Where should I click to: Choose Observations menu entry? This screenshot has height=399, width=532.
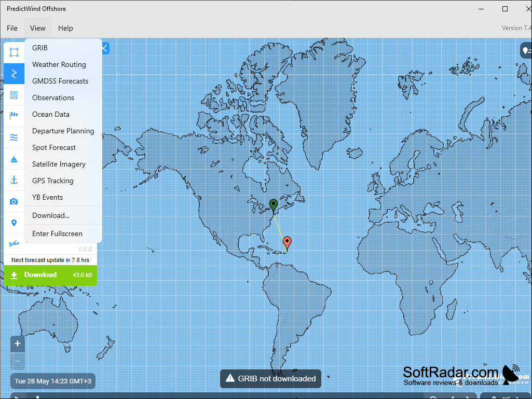pos(63,98)
